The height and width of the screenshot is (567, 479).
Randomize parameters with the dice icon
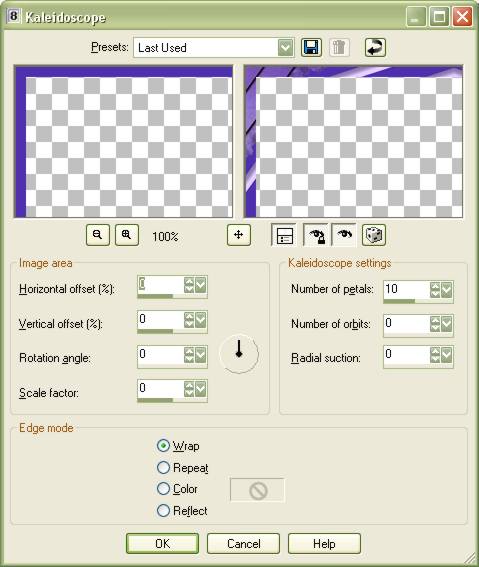(x=374, y=235)
